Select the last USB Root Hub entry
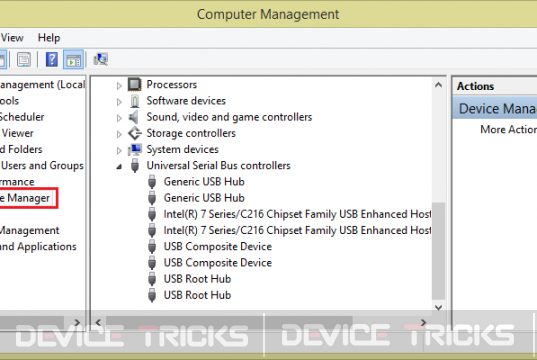The width and height of the screenshot is (537, 360). (197, 295)
